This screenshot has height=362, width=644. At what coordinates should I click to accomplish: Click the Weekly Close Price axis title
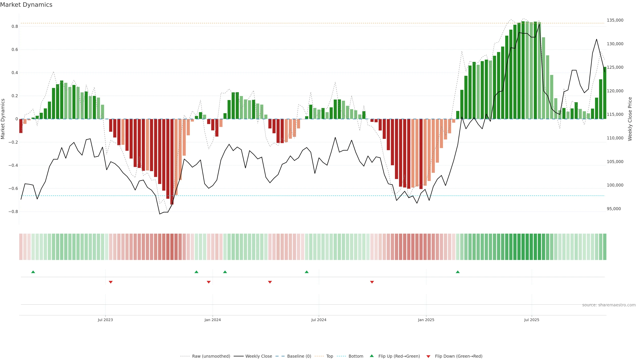point(630,119)
